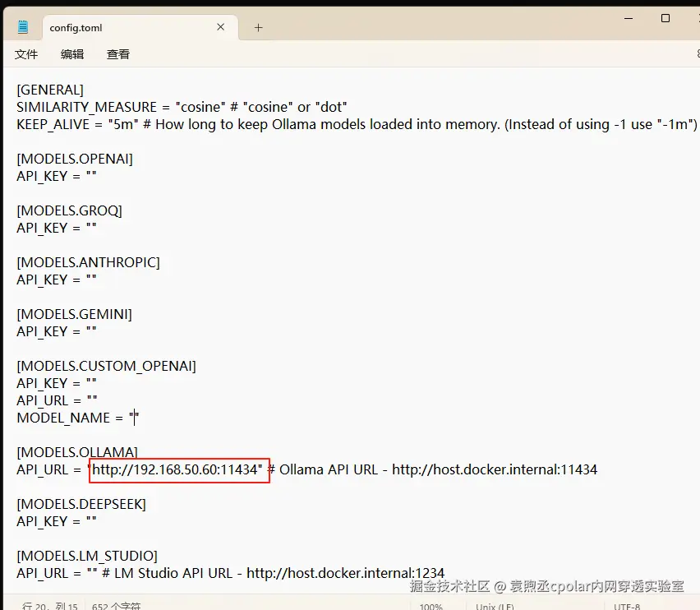The height and width of the screenshot is (610, 700).
Task: Select the config.toml tab
Action: [x=140, y=28]
